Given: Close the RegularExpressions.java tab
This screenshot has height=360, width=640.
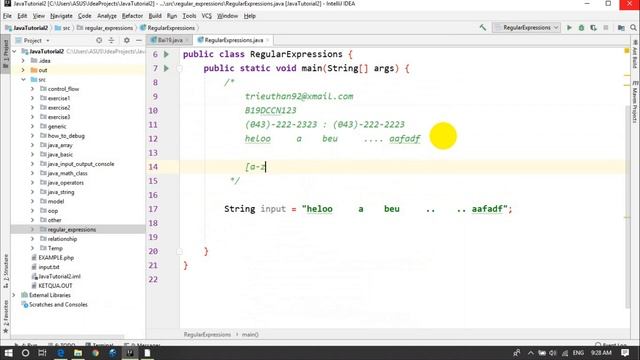Looking at the screenshot, I should pyautogui.click(x=268, y=40).
